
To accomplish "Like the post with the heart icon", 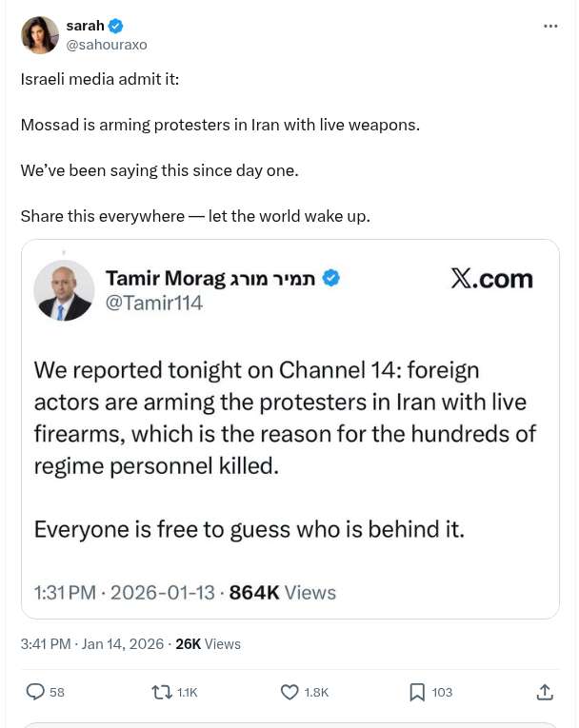I will [289, 692].
